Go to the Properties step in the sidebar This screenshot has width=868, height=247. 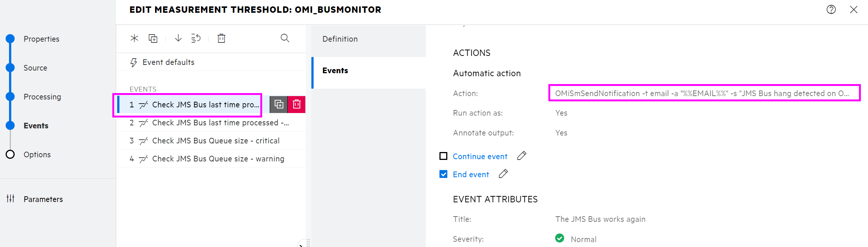click(41, 39)
